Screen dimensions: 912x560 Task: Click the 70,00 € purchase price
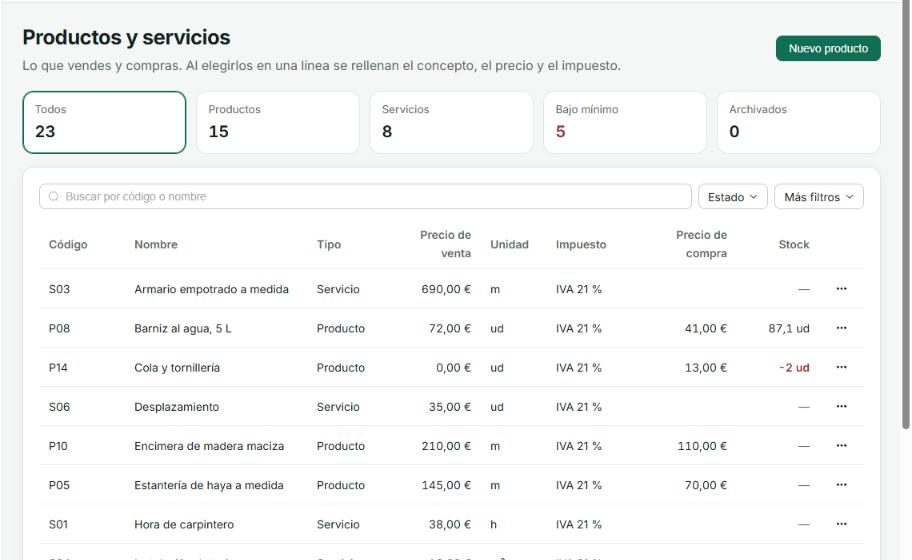(x=706, y=485)
